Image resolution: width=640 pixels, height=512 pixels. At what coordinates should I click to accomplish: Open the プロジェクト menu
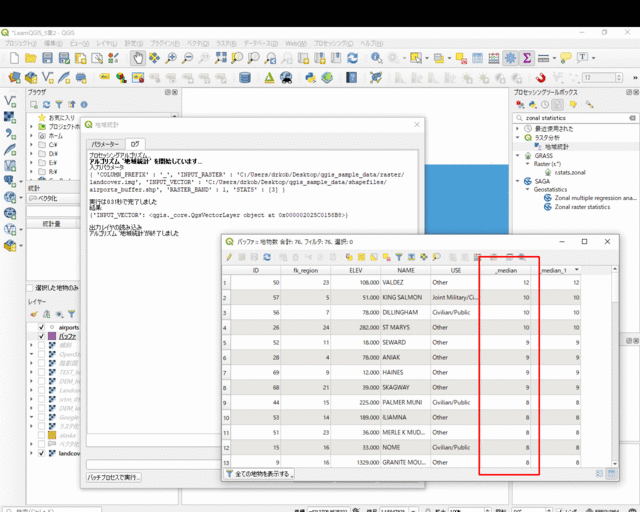pos(21,43)
